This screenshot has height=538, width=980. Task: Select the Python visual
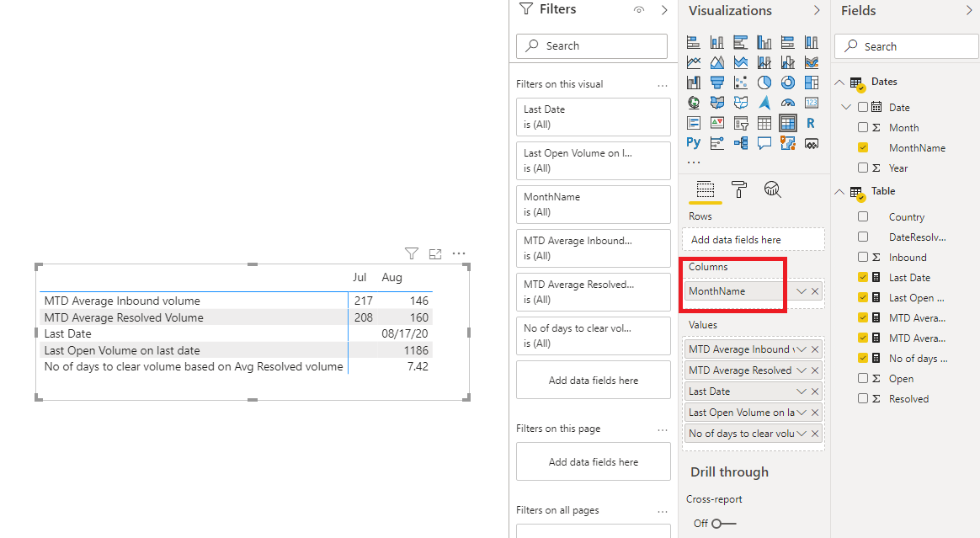click(693, 143)
